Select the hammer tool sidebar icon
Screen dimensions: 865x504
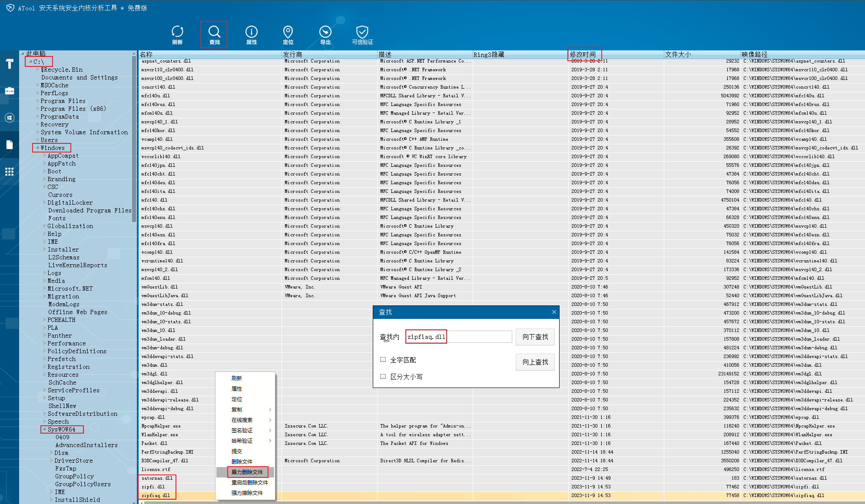tap(10, 64)
